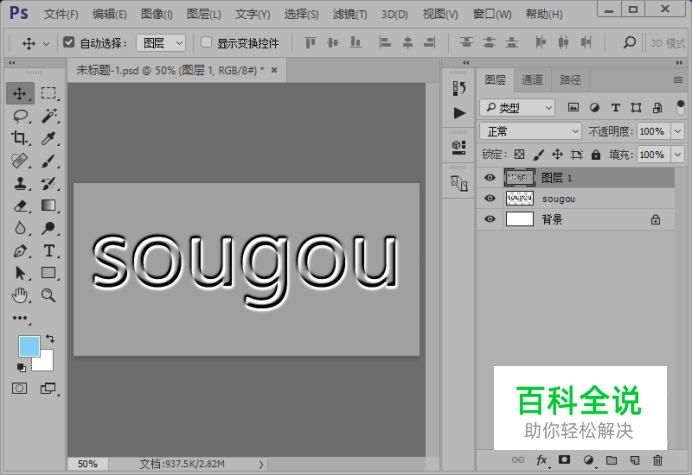Open Move tool preset picker arrow

point(46,43)
